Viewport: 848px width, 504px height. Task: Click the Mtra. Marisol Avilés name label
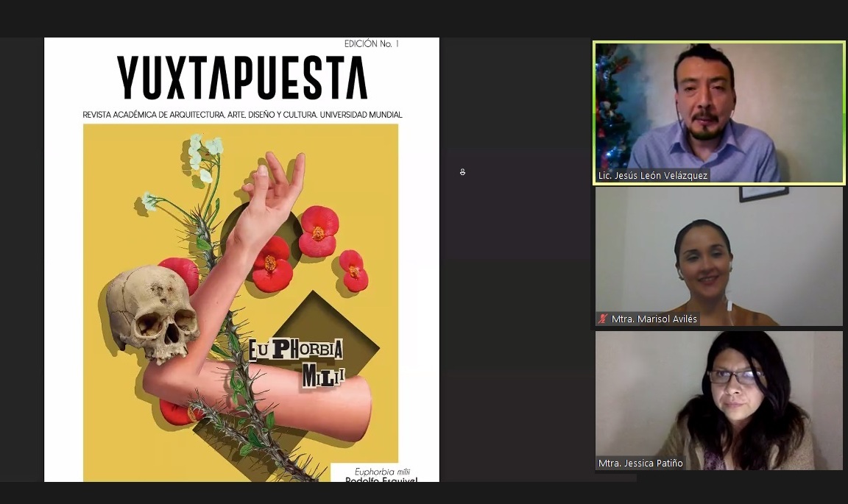[654, 319]
